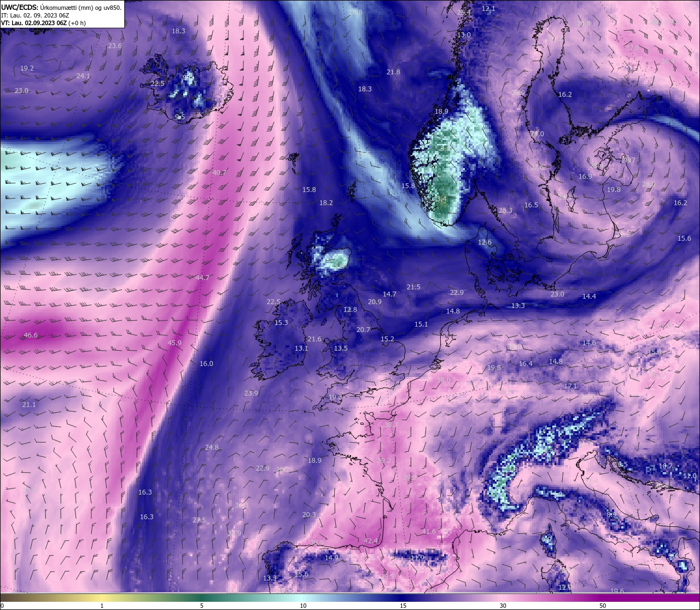The height and width of the screenshot is (610, 700).
Task: Click the title text 'UWC/ECDS: Úrkomumætti (mm) og uv850.'
Action: coord(61,7)
